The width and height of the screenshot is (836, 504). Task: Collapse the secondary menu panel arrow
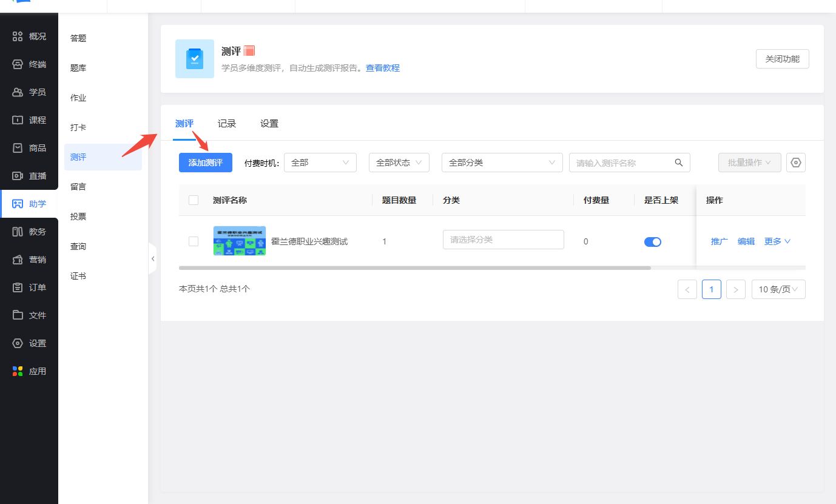tap(153, 259)
